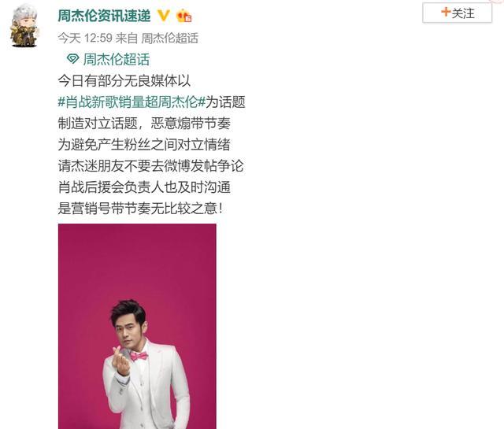Screen dimensions: 504x429
Task: Open the 周杰伦超话 source after 来自
Action: coord(170,39)
